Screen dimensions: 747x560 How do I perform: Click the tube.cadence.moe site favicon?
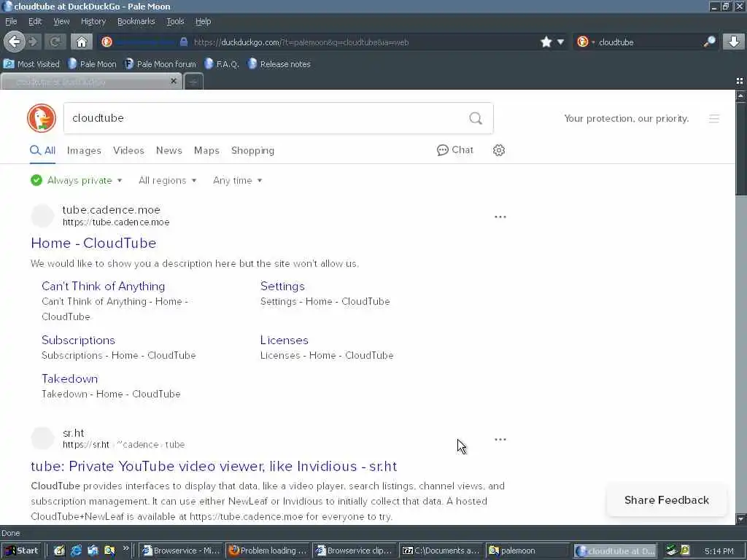tap(42, 216)
